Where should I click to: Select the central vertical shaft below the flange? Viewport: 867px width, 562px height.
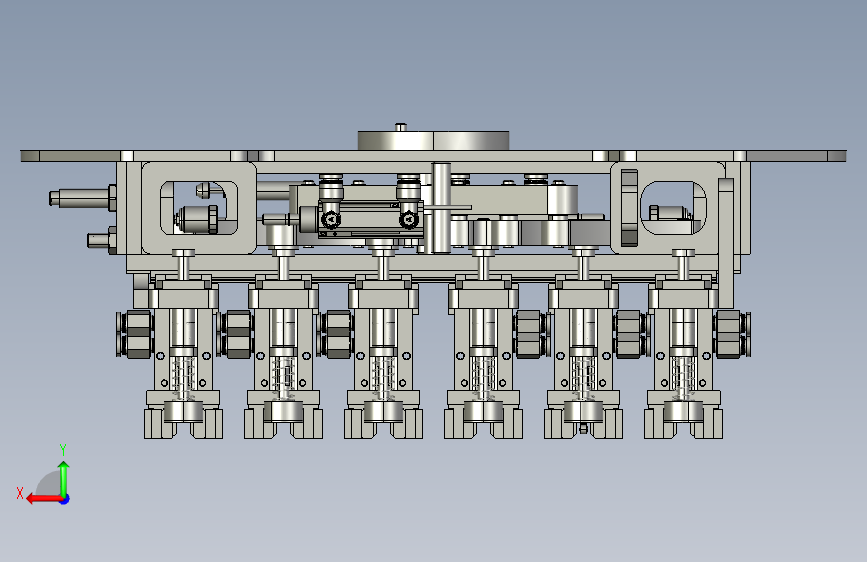click(x=441, y=207)
